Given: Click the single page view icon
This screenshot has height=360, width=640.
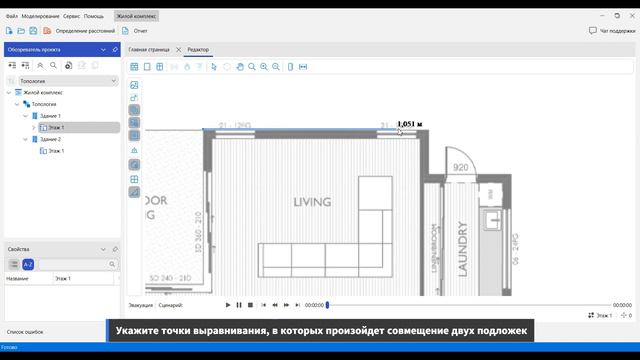Looking at the screenshot, I should click(147, 67).
